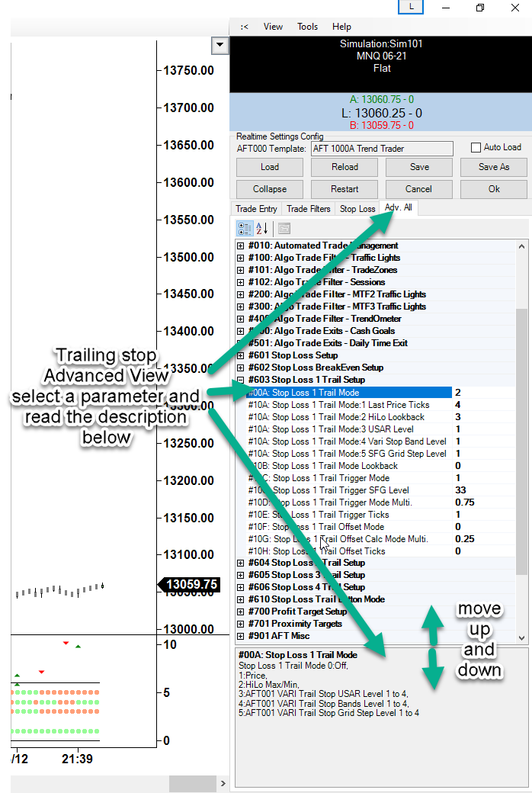
Task: Click the AFT000 Template text field
Action: coord(381,149)
